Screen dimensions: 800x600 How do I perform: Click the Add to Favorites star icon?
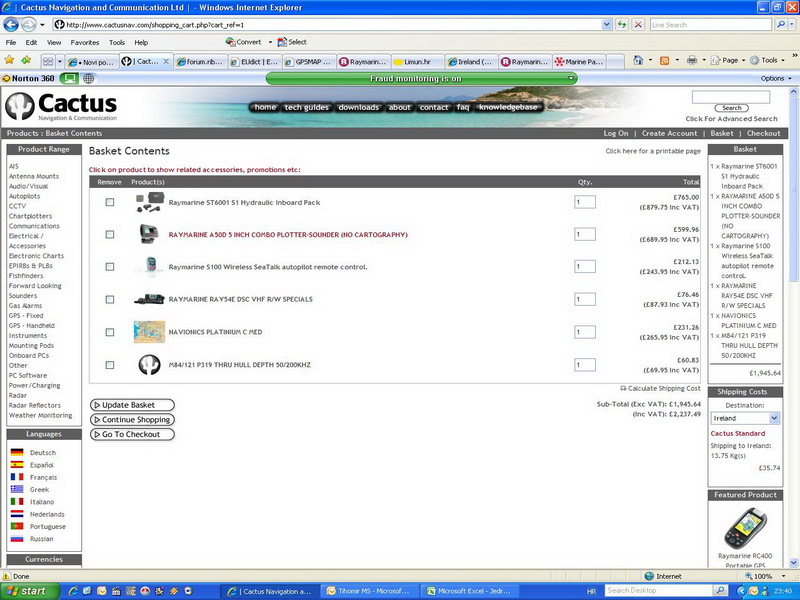26,60
